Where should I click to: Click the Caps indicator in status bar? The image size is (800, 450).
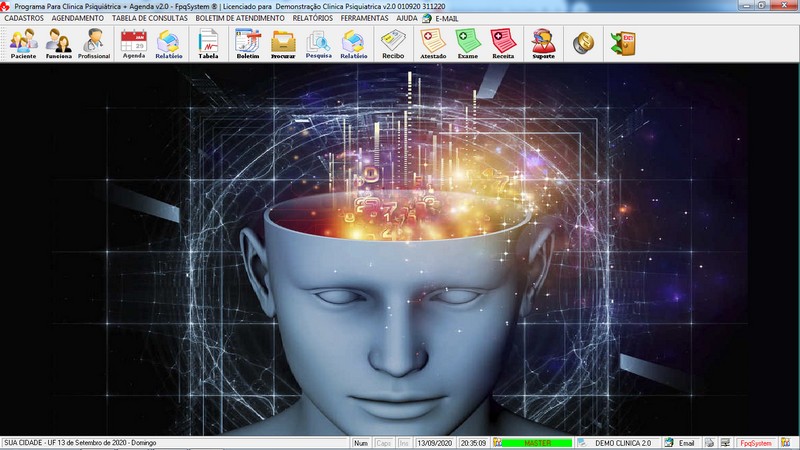click(383, 443)
